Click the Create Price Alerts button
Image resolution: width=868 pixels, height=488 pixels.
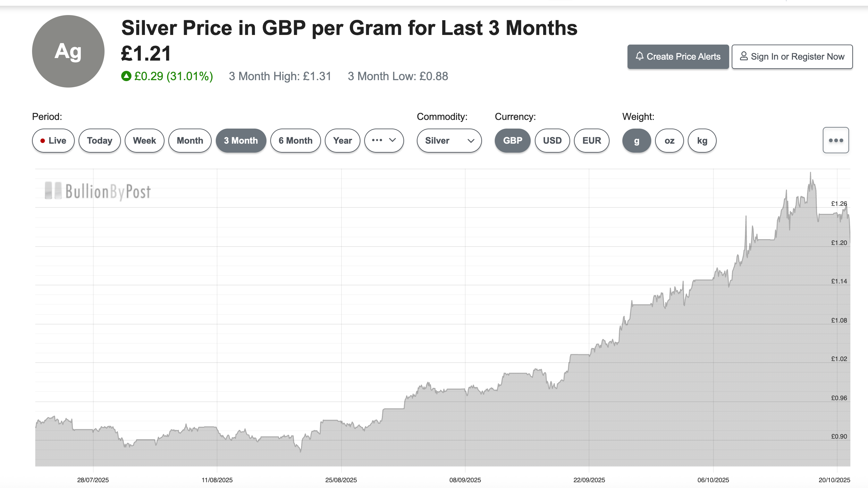point(678,57)
